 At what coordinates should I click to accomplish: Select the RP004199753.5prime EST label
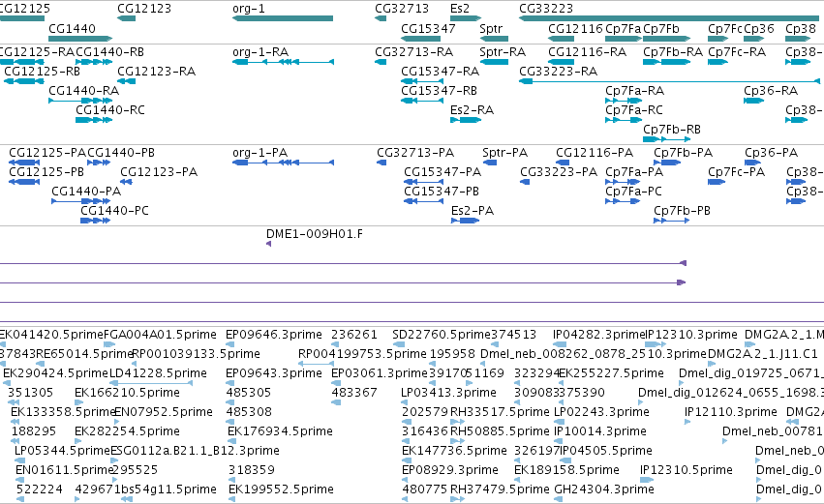[362, 354]
